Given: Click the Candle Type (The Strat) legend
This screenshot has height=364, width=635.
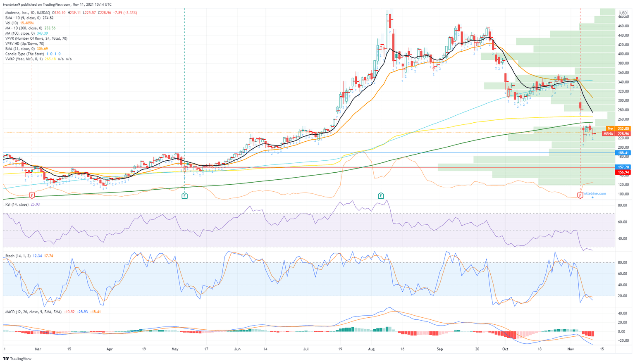Looking at the screenshot, I should [x=24, y=54].
